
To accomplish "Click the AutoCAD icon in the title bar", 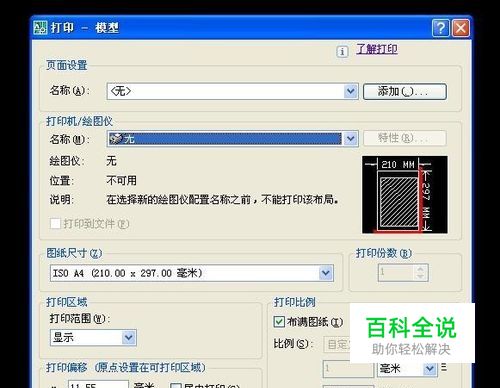I will (41, 28).
